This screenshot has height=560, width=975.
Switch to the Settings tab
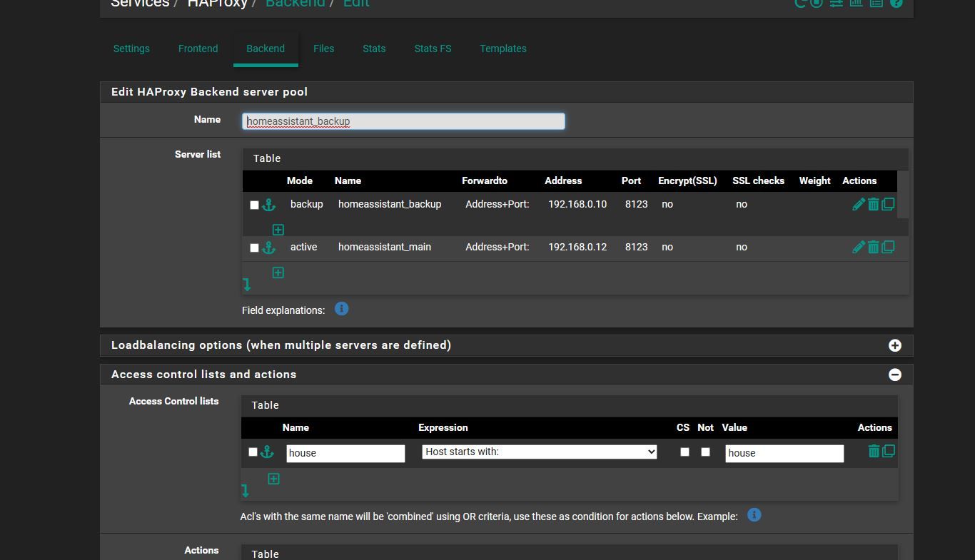tap(131, 49)
